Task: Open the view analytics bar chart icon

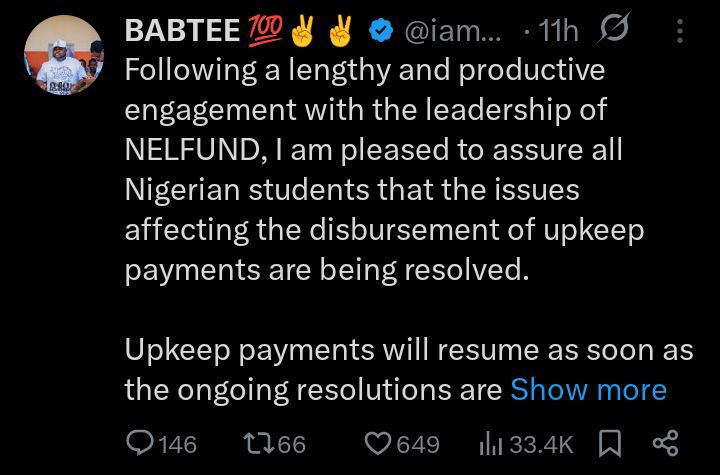Action: [x=491, y=444]
